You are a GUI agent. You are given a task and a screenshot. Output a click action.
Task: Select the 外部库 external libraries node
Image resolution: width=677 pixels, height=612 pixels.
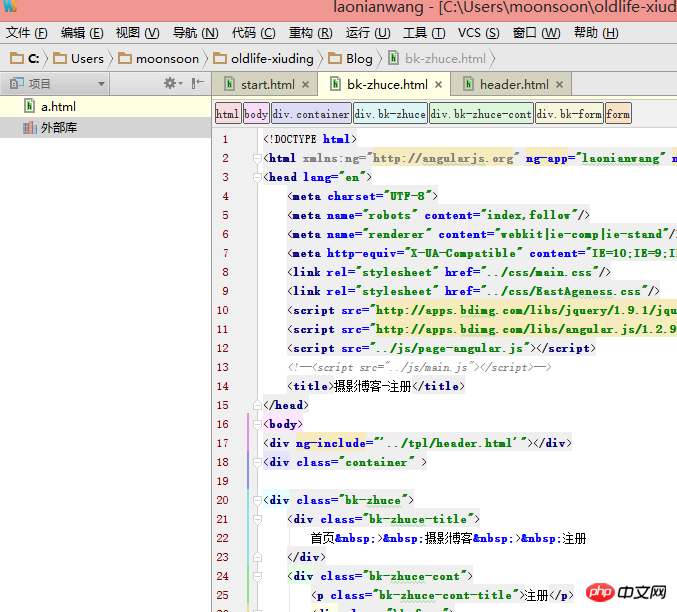[57, 127]
